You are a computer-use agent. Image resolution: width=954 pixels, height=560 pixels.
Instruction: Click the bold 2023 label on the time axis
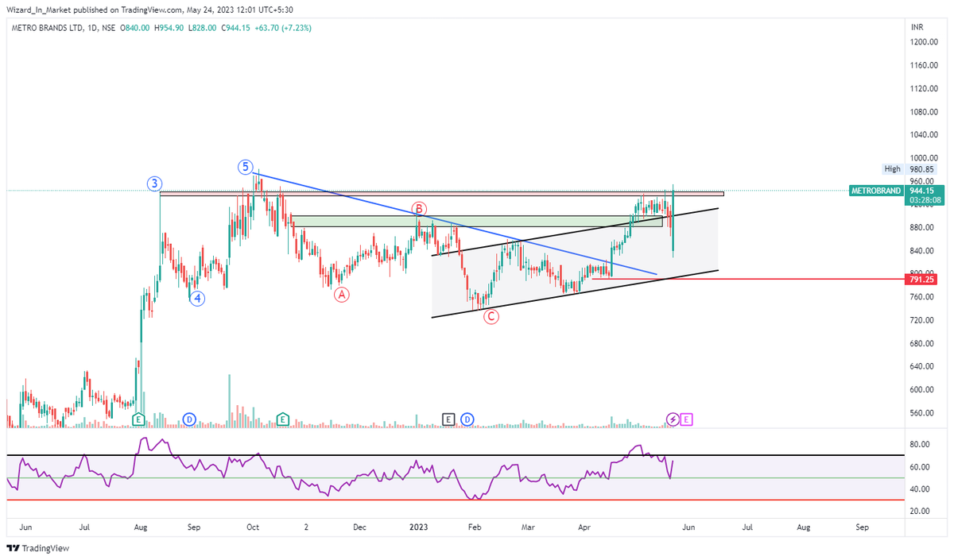coord(419,527)
